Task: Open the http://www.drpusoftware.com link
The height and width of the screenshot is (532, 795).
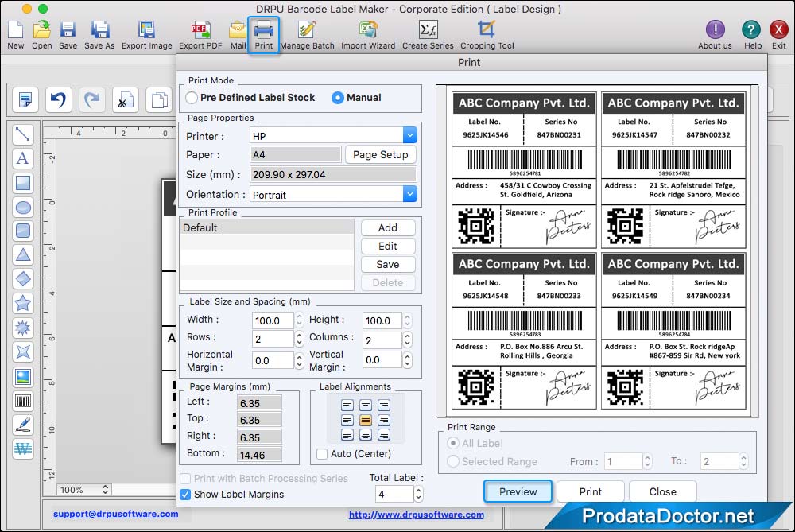Action: point(417,515)
